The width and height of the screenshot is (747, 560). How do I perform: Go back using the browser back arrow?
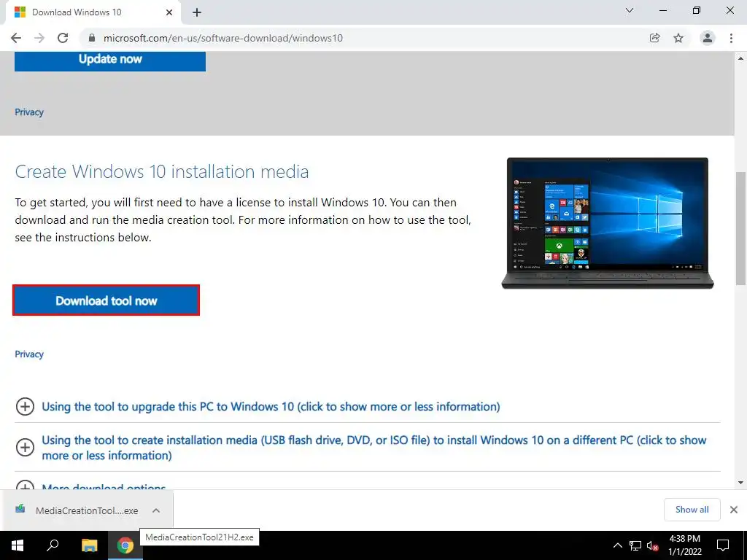pyautogui.click(x=16, y=38)
